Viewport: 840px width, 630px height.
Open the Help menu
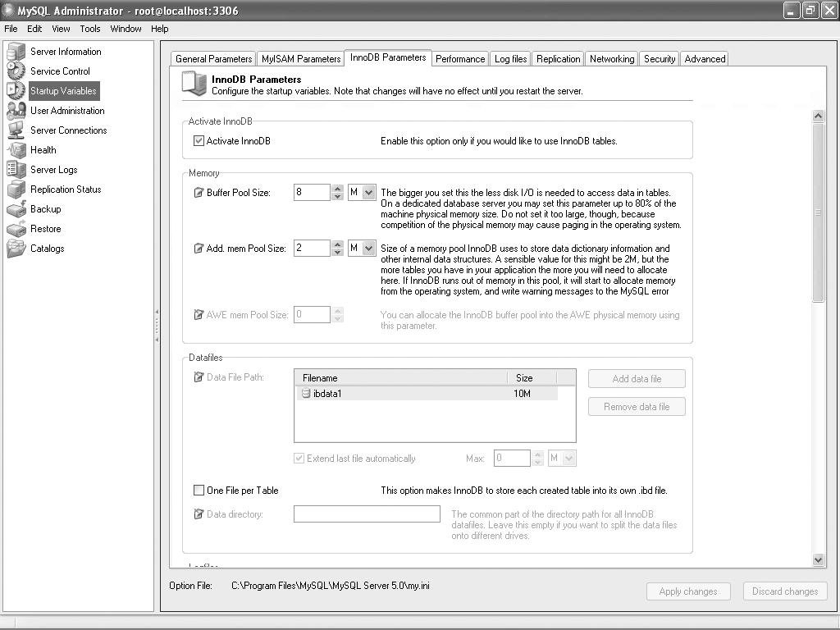point(160,29)
